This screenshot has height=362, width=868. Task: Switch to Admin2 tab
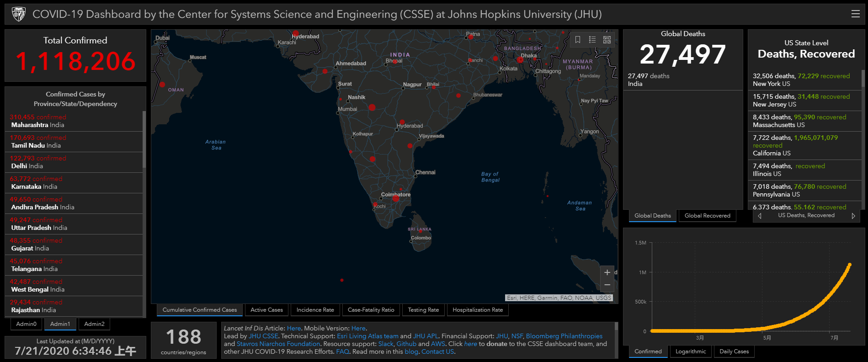point(94,324)
